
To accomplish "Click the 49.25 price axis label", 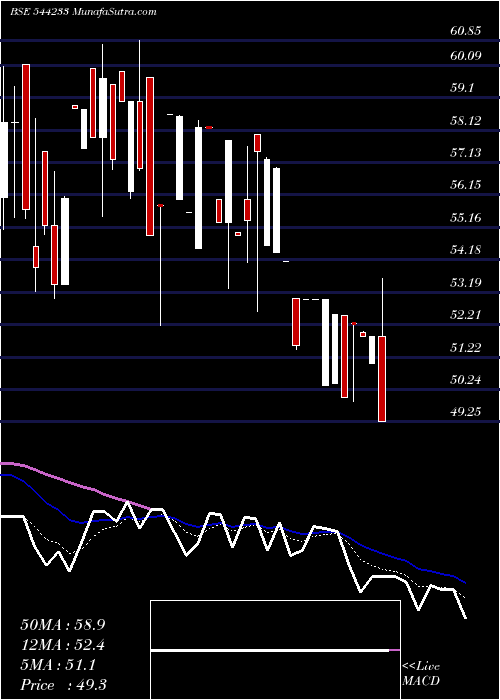I will [x=466, y=412].
